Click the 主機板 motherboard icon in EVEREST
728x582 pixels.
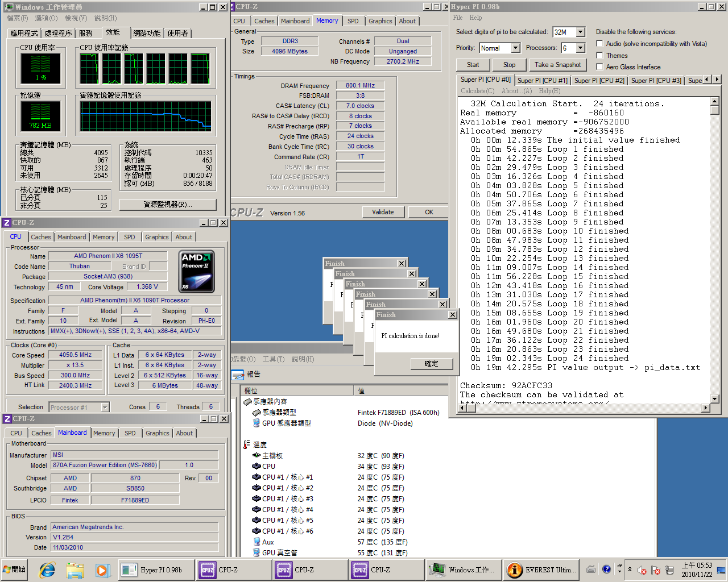(x=257, y=456)
